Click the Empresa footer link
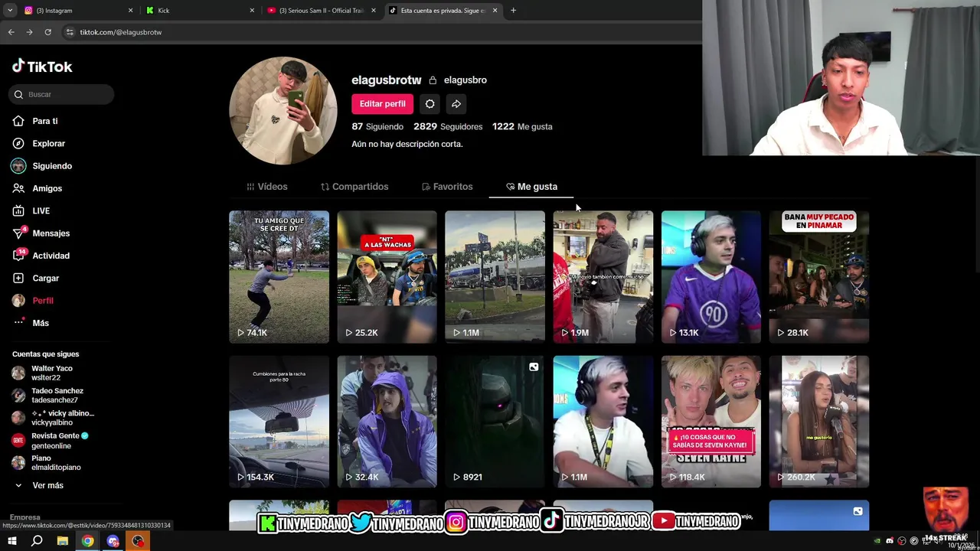Screen dimensions: 980x551 pos(24,517)
